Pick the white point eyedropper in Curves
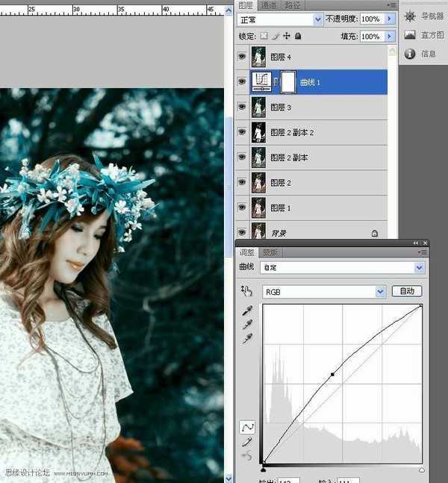The width and height of the screenshot is (448, 483). (x=246, y=338)
